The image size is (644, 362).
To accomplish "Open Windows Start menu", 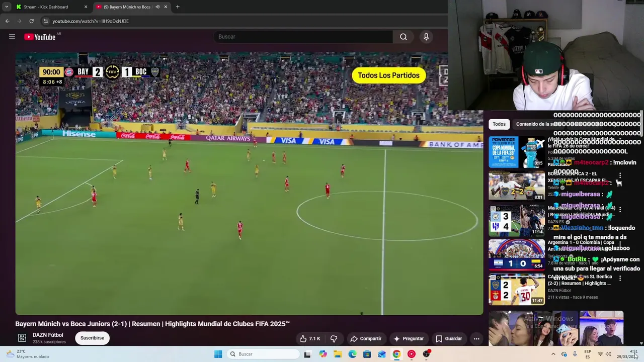I will click(218, 354).
